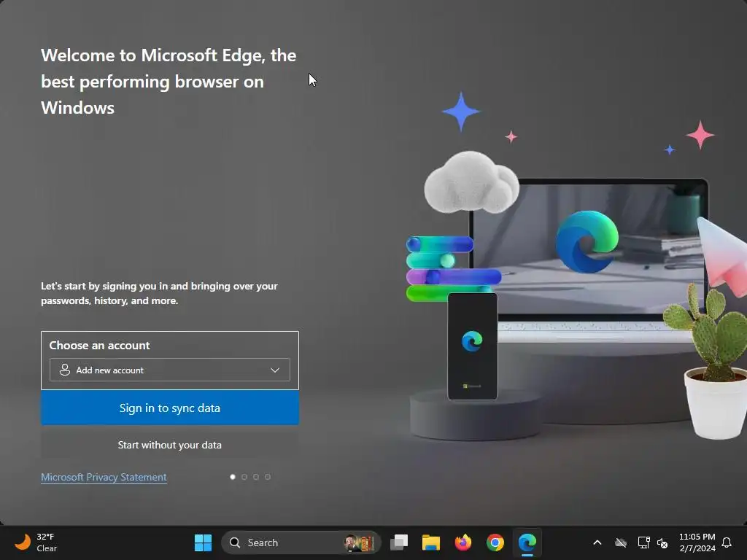Click the taskbar Search box
Viewport: 747px width, 560px height.
point(301,542)
